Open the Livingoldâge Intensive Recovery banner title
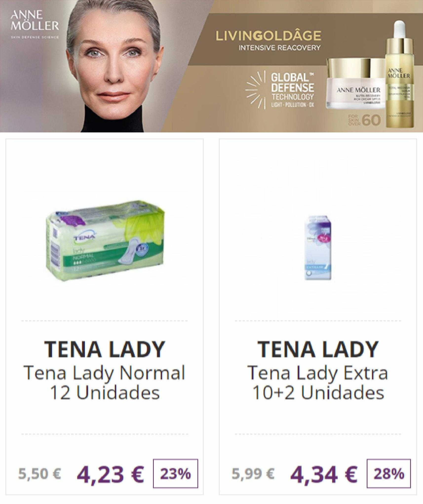Viewport: 423px width, 504px height. click(x=268, y=40)
